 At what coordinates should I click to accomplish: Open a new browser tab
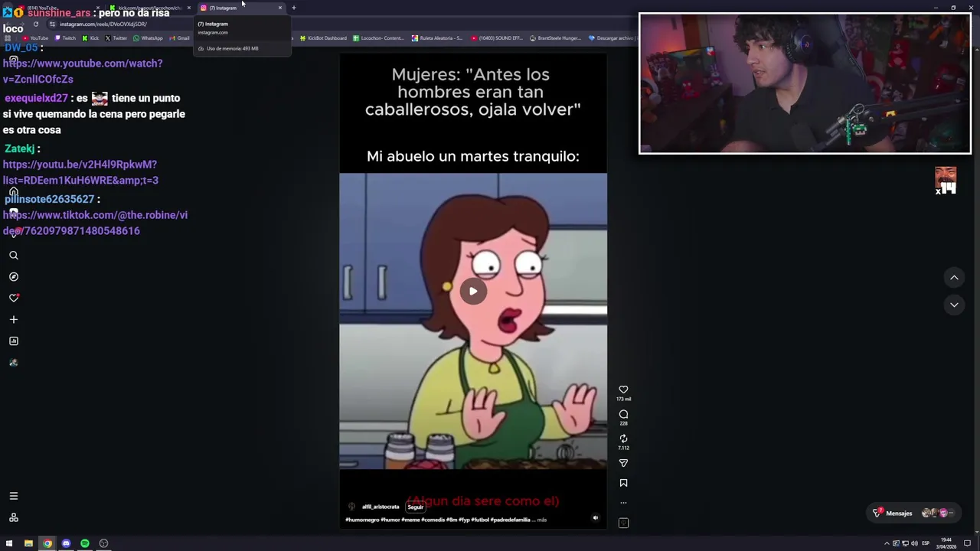point(293,8)
